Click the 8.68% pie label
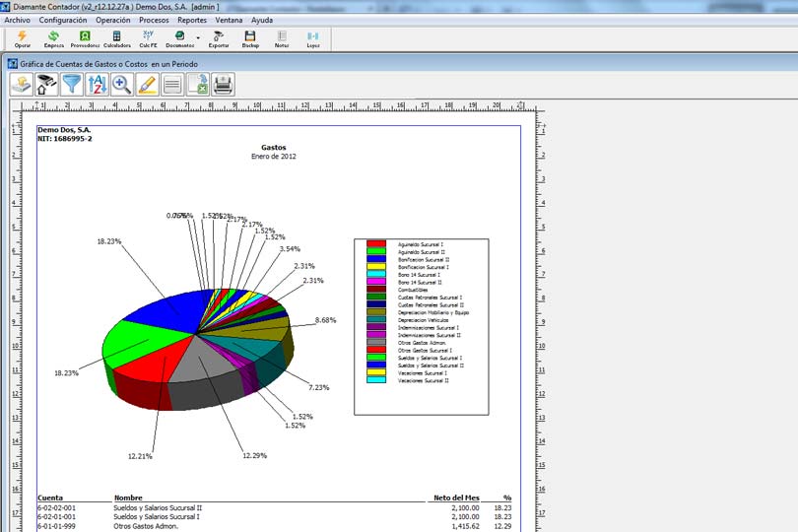 coord(326,320)
